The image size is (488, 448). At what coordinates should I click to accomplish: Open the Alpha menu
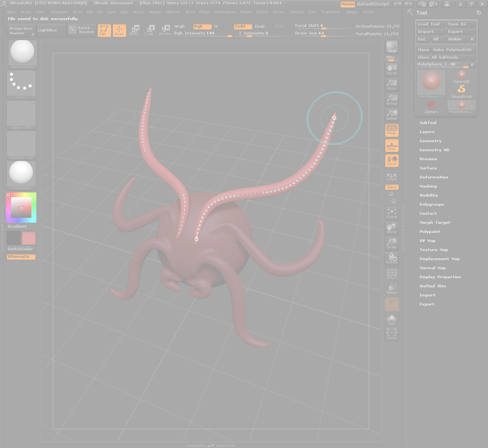(11, 12)
